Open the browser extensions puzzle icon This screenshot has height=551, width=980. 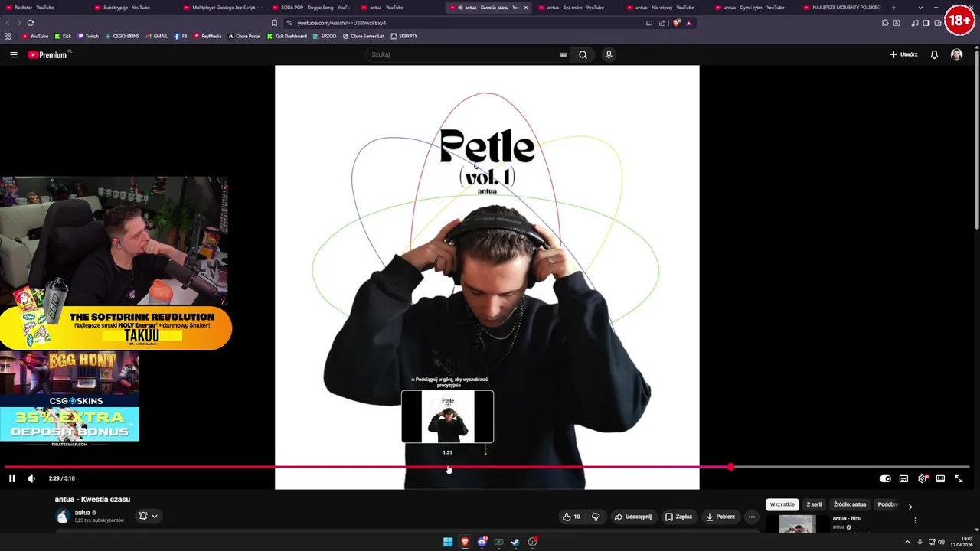click(885, 23)
